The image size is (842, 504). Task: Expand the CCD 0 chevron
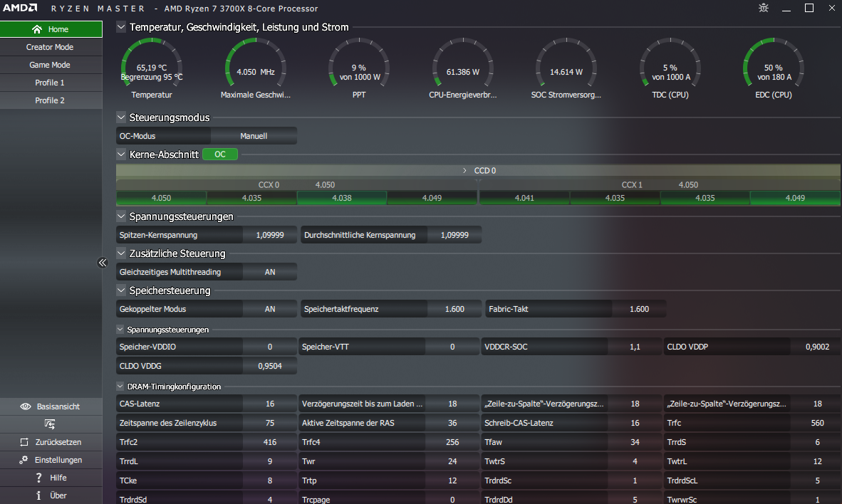point(464,171)
